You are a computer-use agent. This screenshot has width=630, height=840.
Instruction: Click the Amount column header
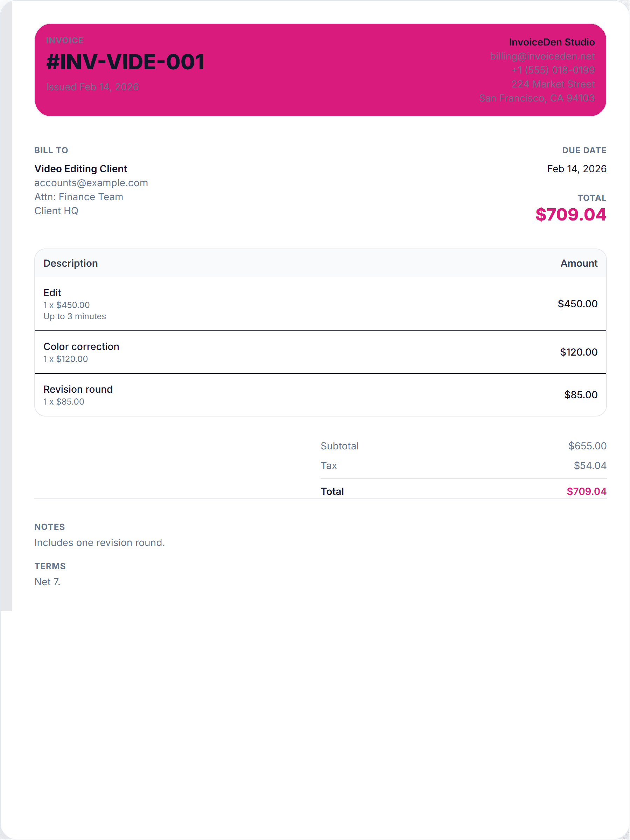click(x=579, y=263)
